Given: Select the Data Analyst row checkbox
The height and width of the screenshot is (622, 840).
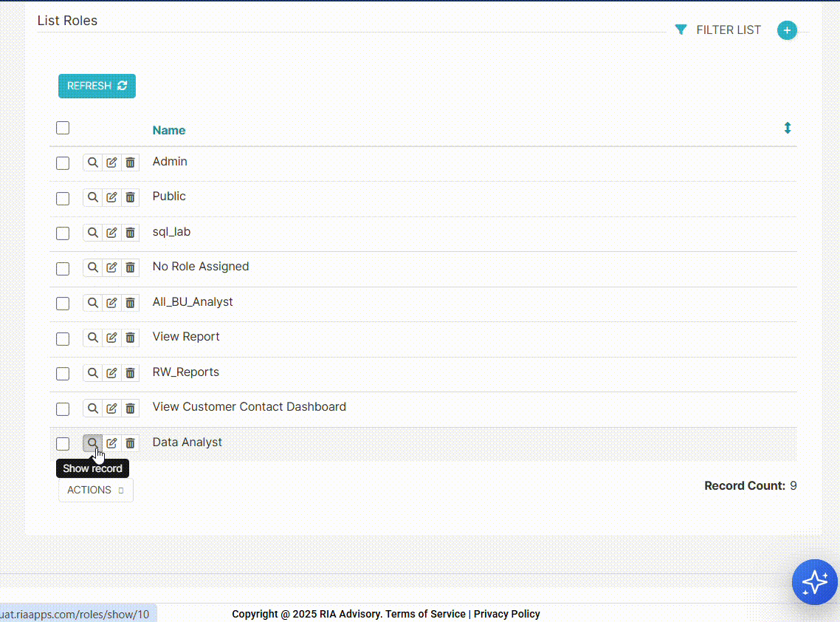Looking at the screenshot, I should [x=63, y=444].
